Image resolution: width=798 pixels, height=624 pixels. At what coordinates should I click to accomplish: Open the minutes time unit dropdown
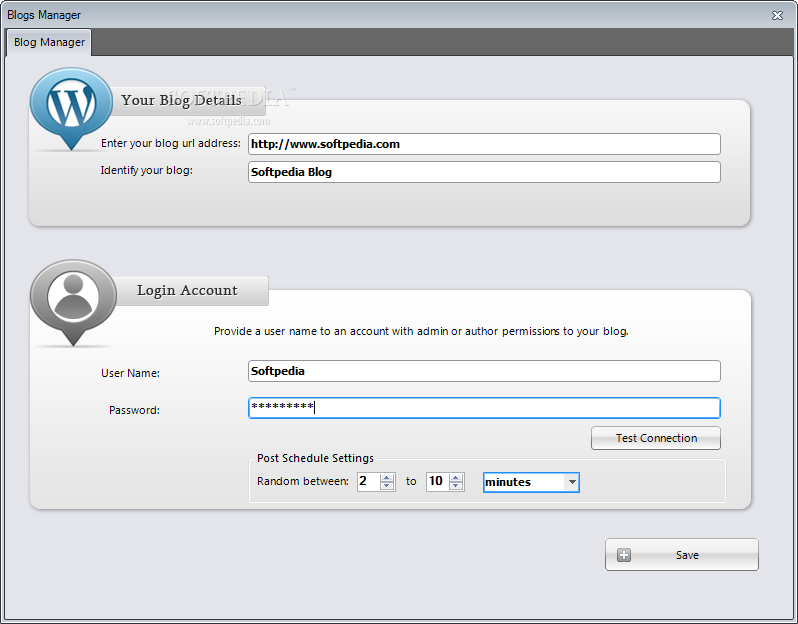coord(572,482)
